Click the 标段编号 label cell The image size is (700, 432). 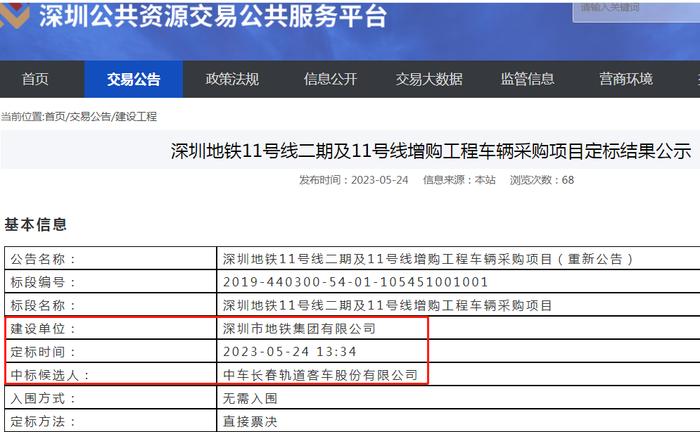(111, 282)
